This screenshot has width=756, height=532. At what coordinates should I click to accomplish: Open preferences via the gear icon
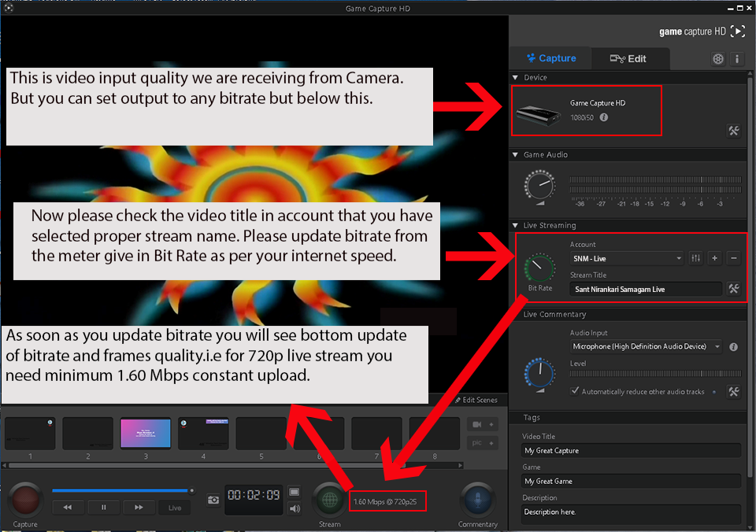coord(718,59)
